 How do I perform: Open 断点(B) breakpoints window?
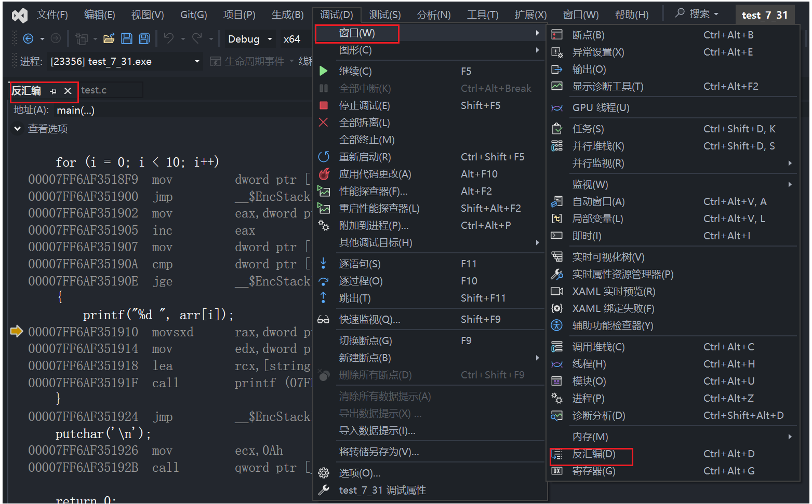pos(674,35)
